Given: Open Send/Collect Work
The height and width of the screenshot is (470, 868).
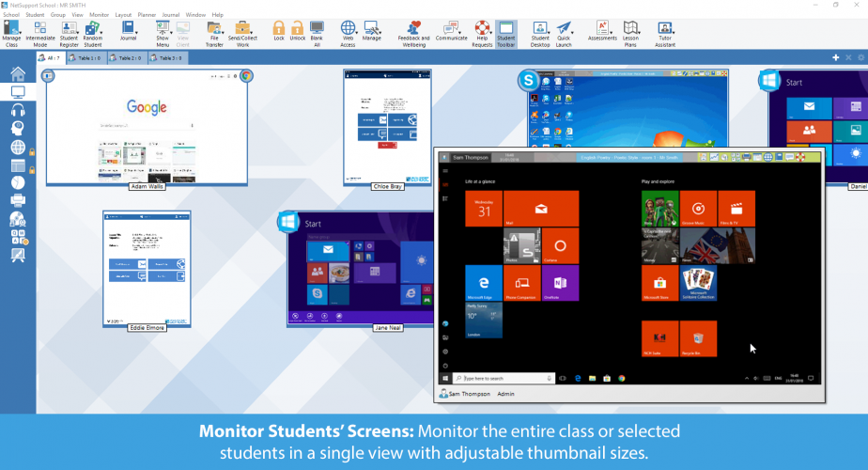Looking at the screenshot, I should point(242,33).
